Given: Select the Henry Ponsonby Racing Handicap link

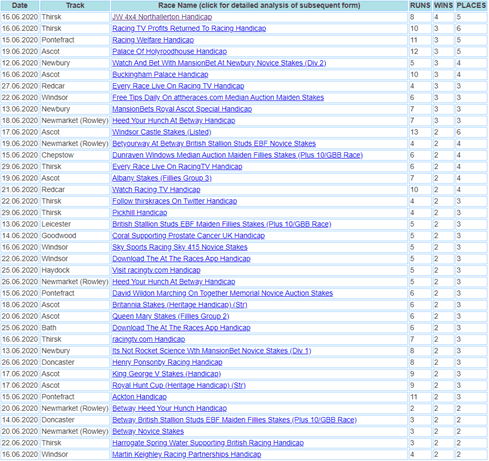Looking at the screenshot, I should point(167,362).
